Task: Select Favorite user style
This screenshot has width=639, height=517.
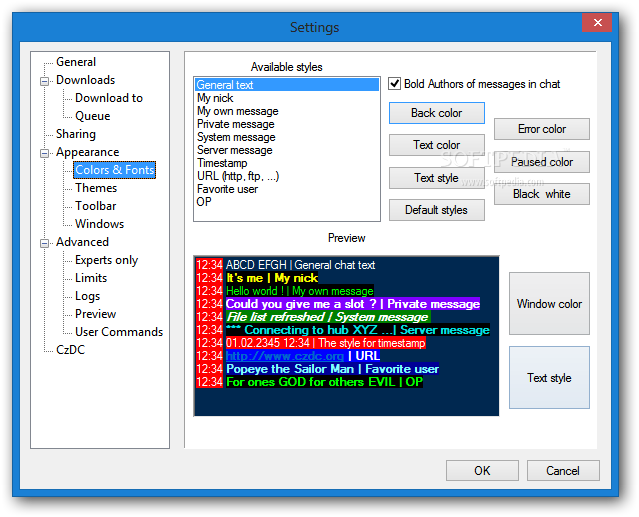Action: (x=287, y=189)
